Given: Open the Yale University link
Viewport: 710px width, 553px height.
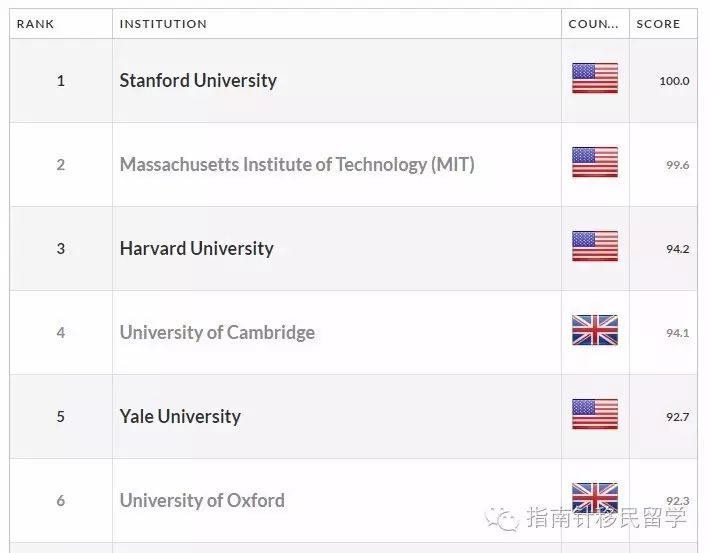Looking at the screenshot, I should (180, 416).
